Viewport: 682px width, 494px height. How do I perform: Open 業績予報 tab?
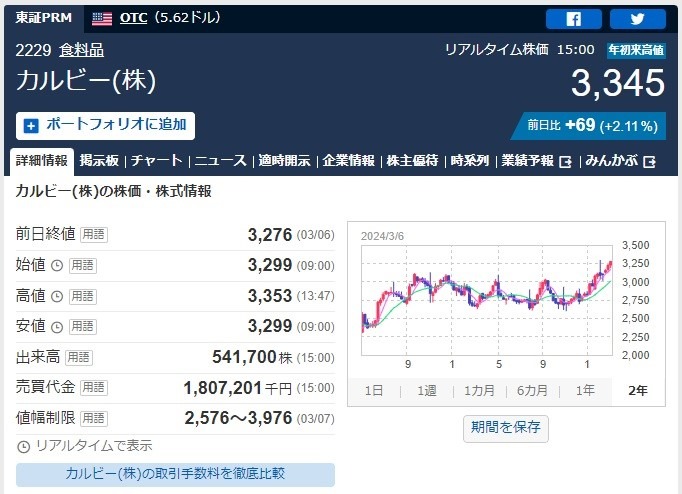click(x=536, y=161)
